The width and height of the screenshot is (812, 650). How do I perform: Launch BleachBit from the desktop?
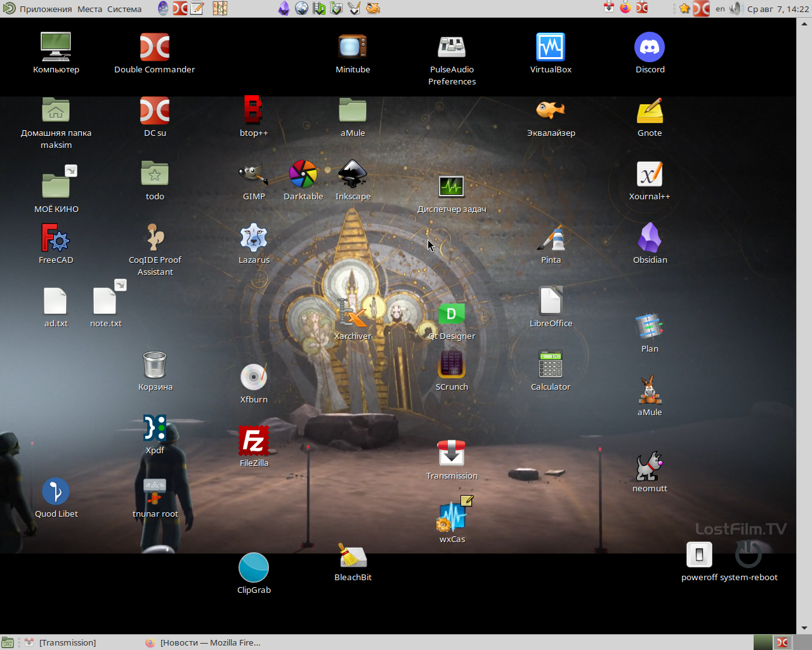coord(353,555)
